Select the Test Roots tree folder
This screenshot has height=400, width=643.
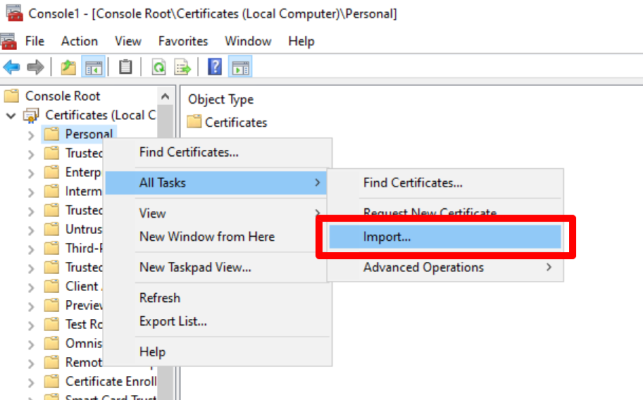tap(73, 324)
